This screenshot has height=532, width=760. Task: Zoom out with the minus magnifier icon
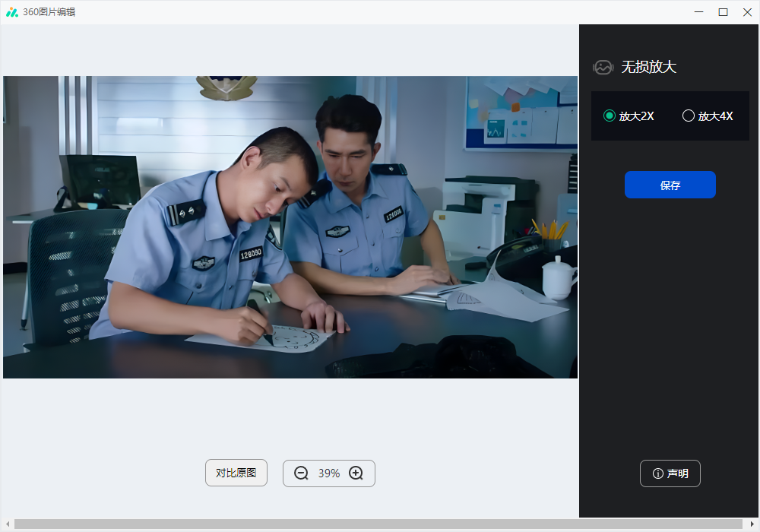301,473
